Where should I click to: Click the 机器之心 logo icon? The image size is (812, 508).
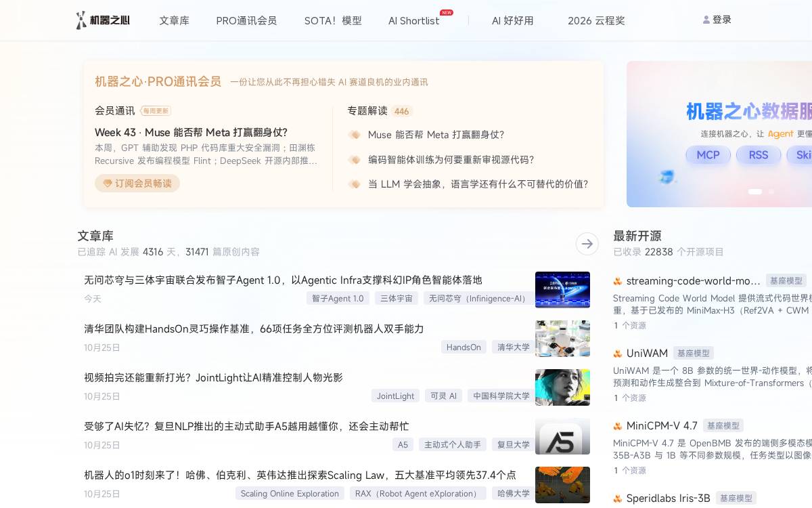pos(81,20)
